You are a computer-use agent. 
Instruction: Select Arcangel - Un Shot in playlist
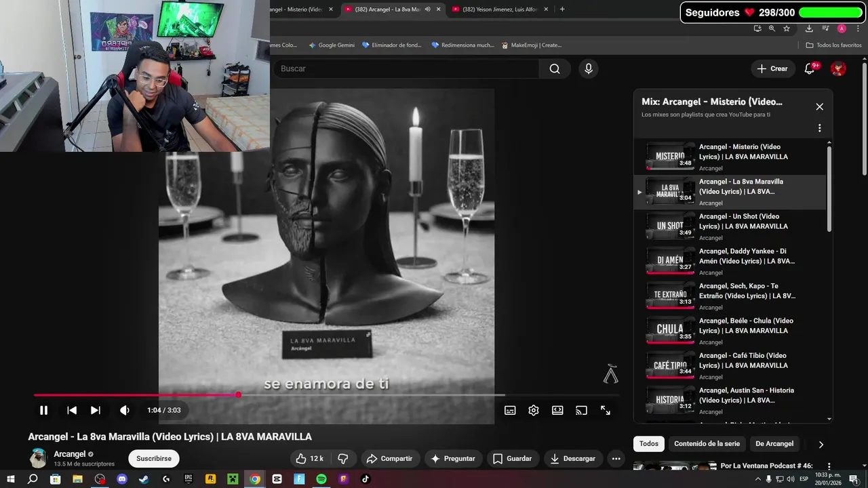coord(730,226)
